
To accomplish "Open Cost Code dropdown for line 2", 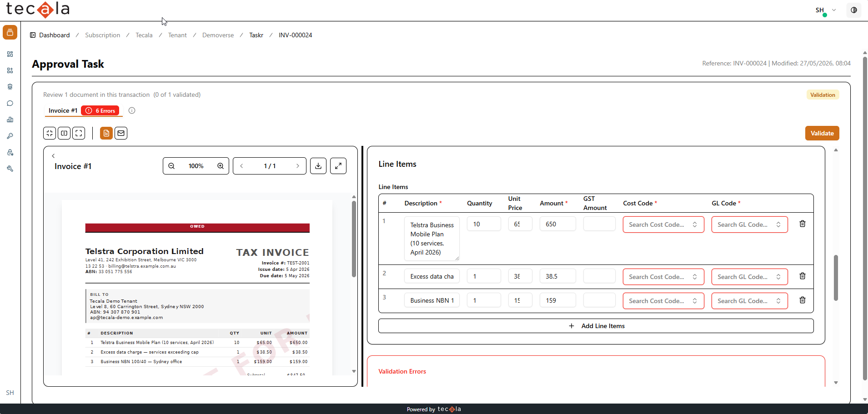I will 663,277.
